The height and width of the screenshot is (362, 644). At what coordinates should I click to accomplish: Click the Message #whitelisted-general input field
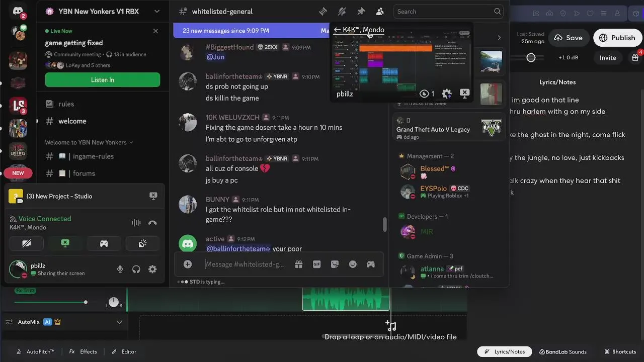pyautogui.click(x=245, y=264)
